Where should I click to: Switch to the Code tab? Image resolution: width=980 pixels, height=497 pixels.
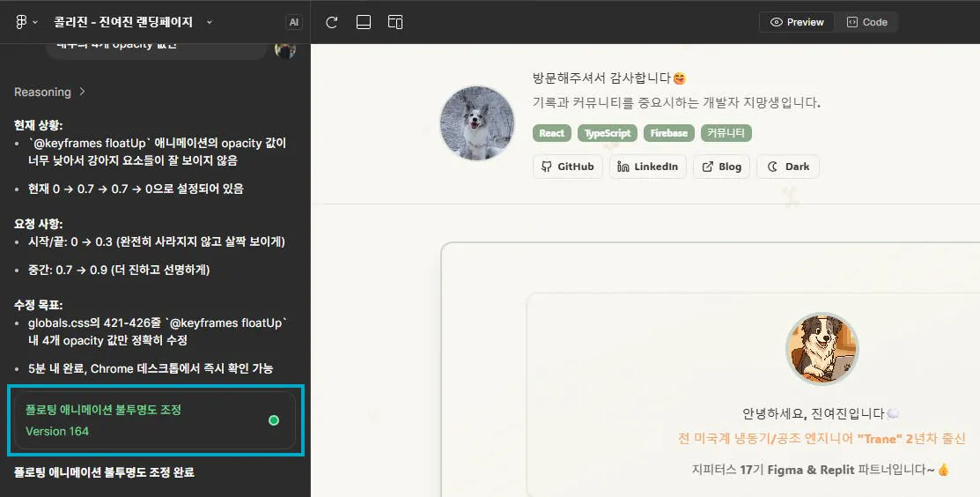(x=867, y=22)
